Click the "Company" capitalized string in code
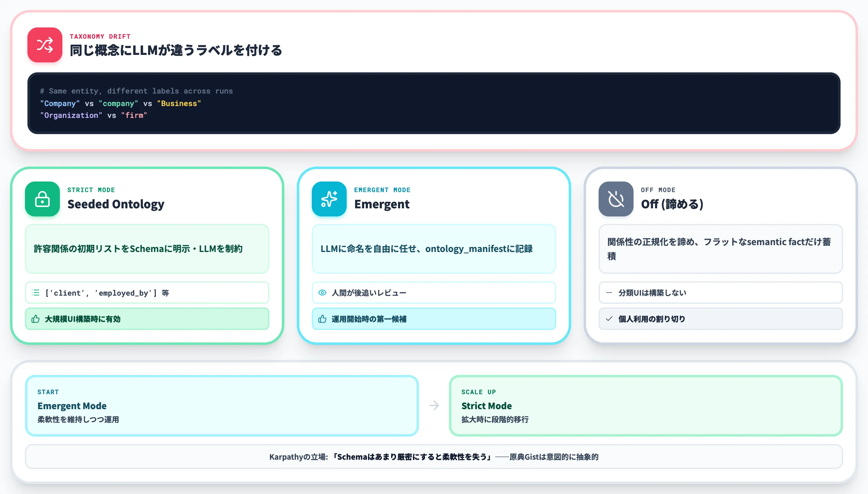 point(60,103)
